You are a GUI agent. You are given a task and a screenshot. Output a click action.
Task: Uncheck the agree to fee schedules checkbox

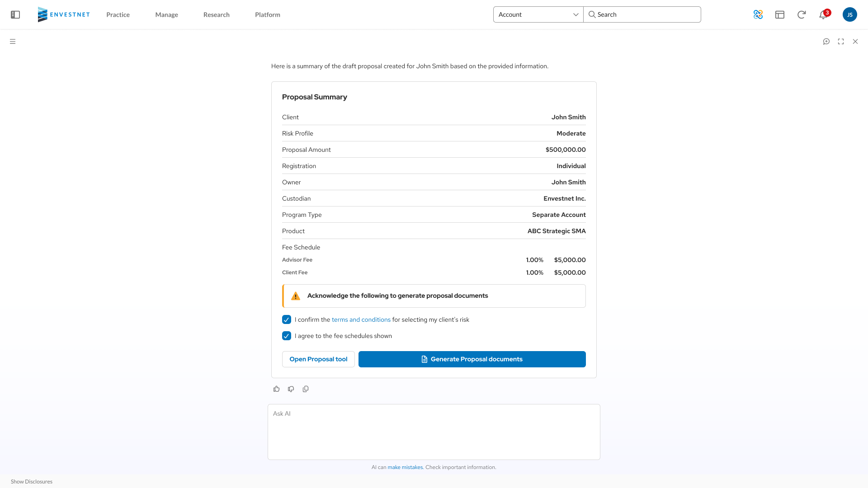[287, 336]
